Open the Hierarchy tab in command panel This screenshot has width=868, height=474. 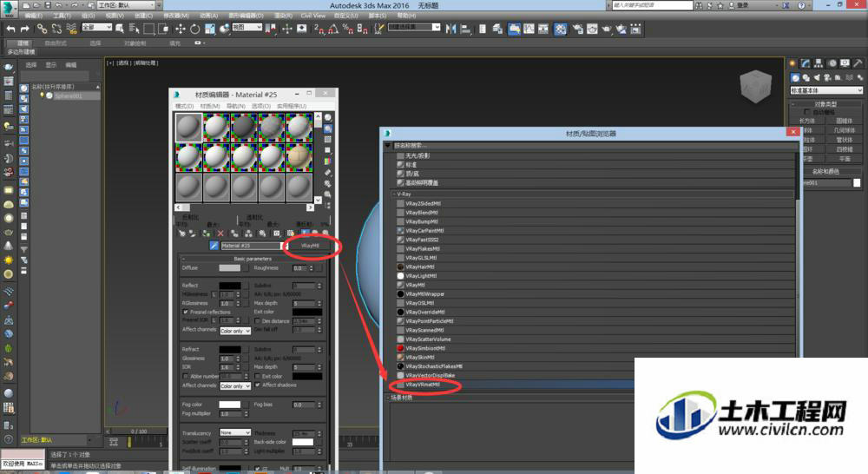pos(819,63)
